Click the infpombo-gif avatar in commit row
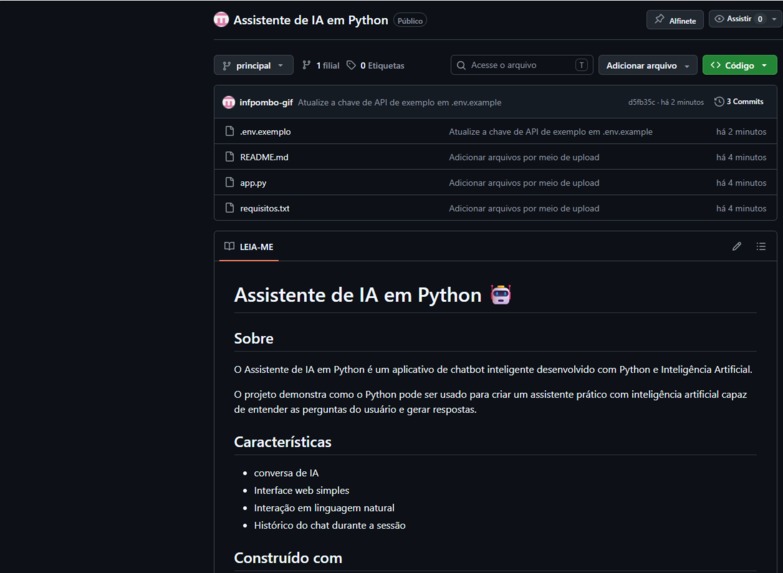783x573 pixels. coord(229,102)
